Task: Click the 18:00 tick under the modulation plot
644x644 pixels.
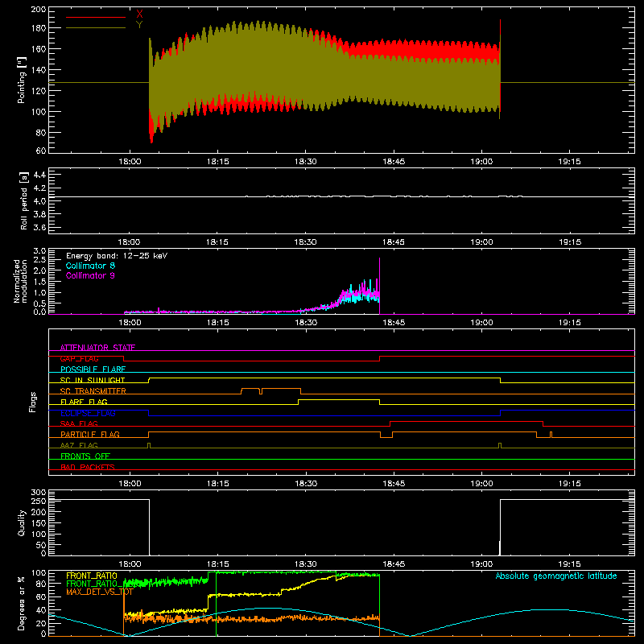Action: [x=130, y=323]
